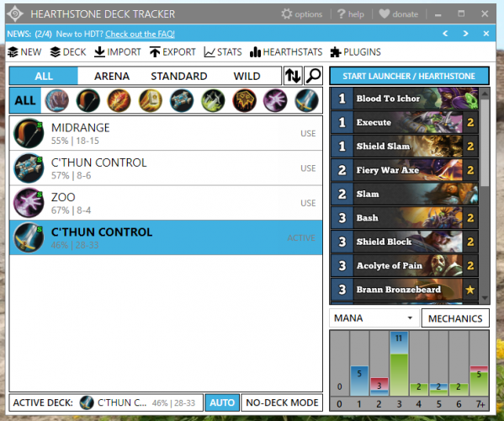Open the Check out the FAQ link
This screenshot has height=421, width=504.
coord(141,34)
